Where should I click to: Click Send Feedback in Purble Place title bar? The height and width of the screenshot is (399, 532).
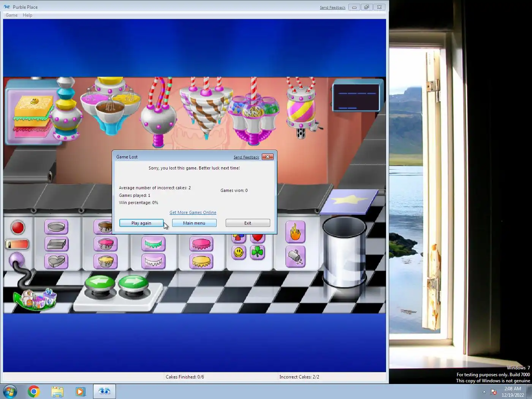pos(332,8)
